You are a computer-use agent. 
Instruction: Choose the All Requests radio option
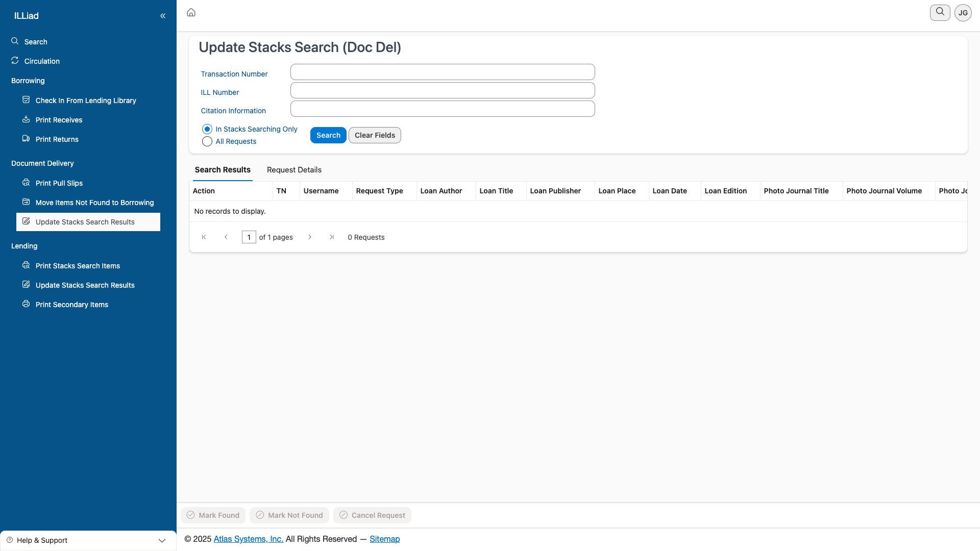(x=207, y=141)
